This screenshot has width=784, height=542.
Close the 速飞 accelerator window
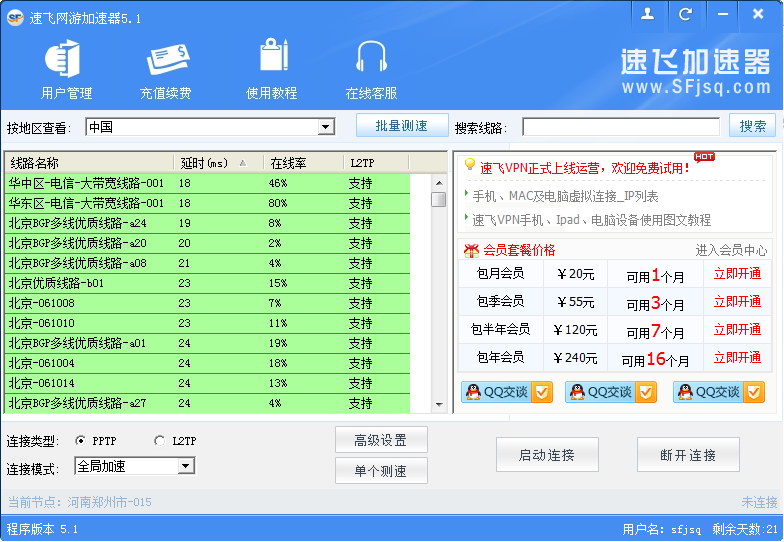pos(758,14)
